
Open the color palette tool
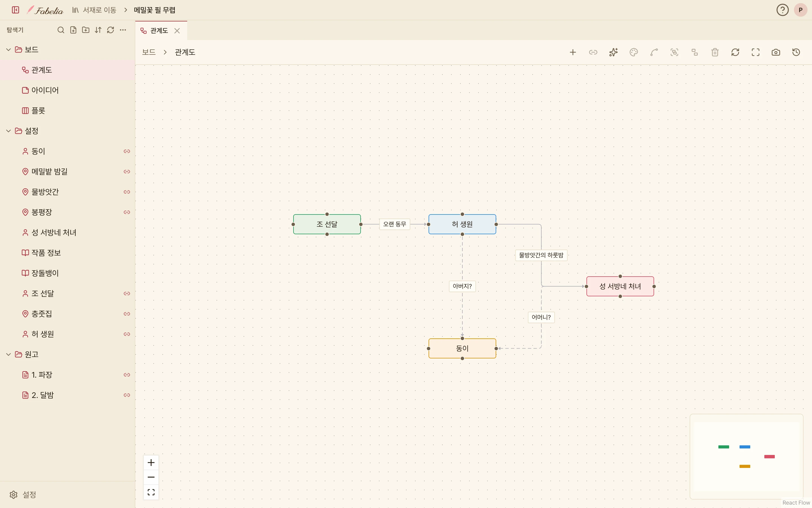pyautogui.click(x=634, y=52)
